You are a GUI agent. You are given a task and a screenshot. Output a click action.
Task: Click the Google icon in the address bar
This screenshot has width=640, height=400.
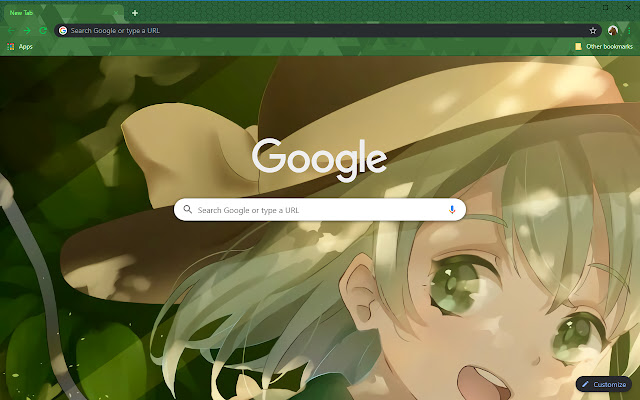tap(63, 31)
